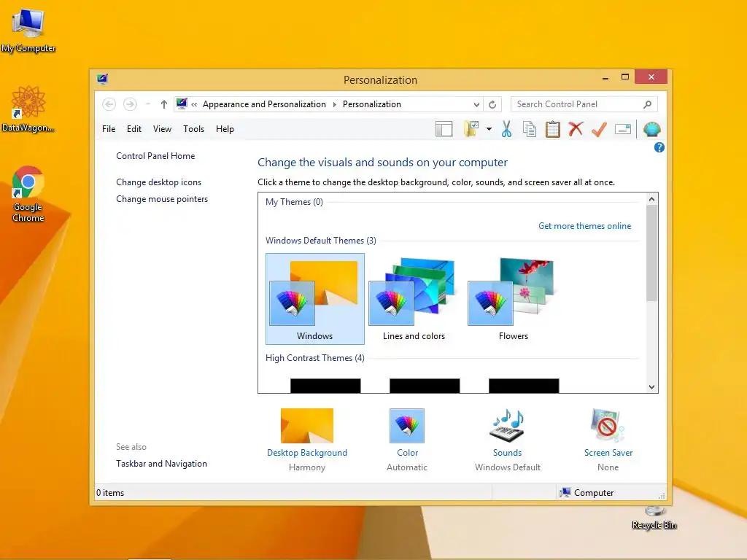
Task: Click the Paste clipboard toolbar icon
Action: (553, 129)
